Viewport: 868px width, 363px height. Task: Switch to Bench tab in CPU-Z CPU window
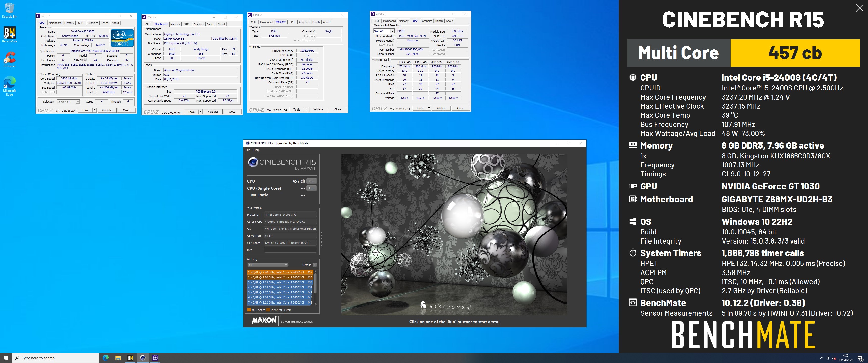(x=104, y=23)
